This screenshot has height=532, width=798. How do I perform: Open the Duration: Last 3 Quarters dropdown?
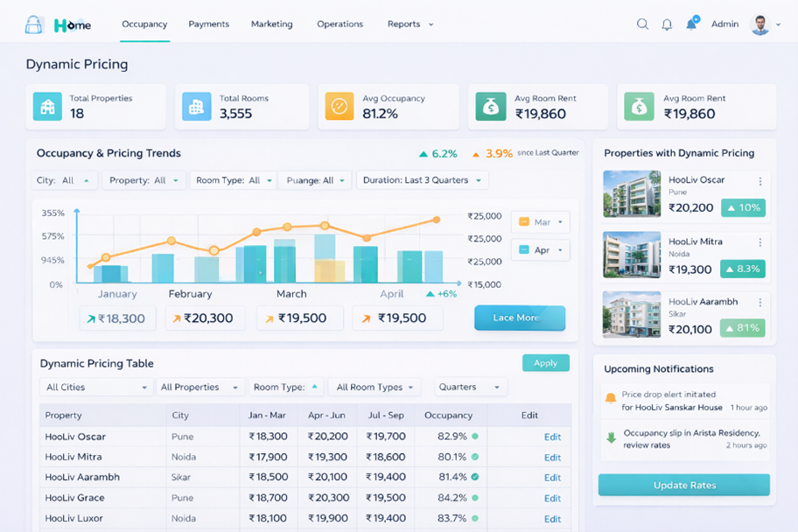(423, 180)
